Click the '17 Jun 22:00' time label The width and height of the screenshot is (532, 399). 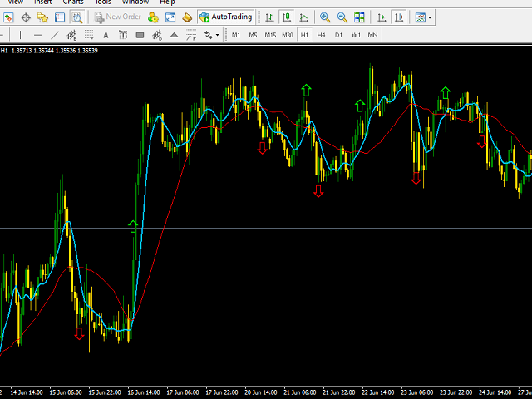[x=222, y=392]
